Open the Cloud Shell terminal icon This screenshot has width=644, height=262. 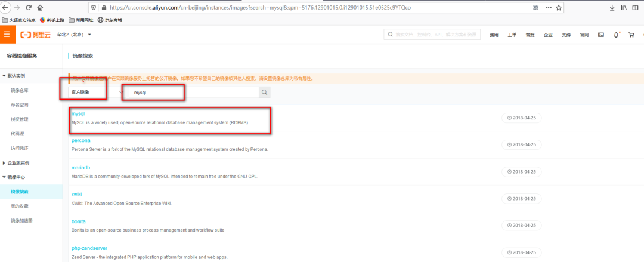[601, 35]
